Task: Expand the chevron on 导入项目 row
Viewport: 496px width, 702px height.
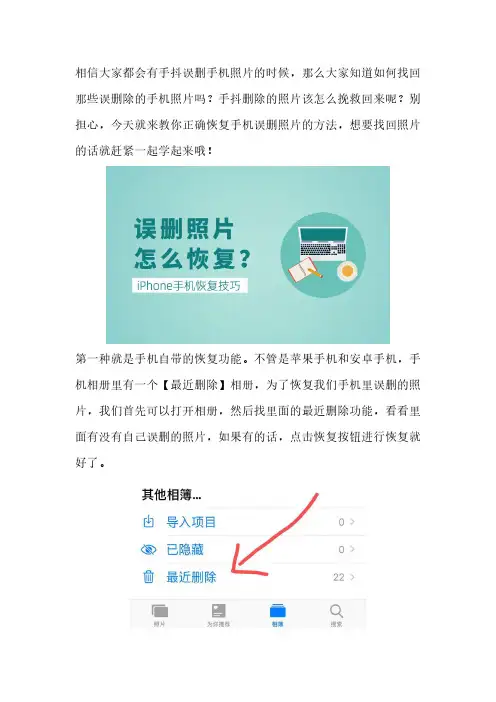Action: (x=352, y=522)
